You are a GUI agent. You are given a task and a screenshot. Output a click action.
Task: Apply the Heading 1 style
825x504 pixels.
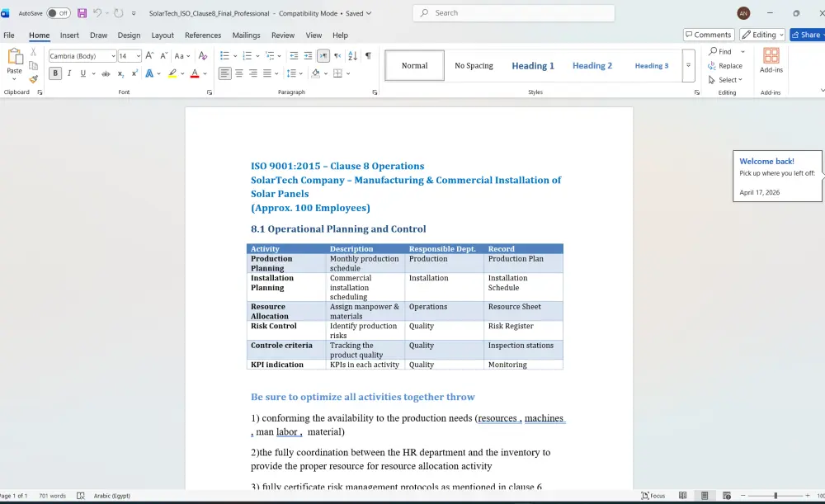point(533,66)
